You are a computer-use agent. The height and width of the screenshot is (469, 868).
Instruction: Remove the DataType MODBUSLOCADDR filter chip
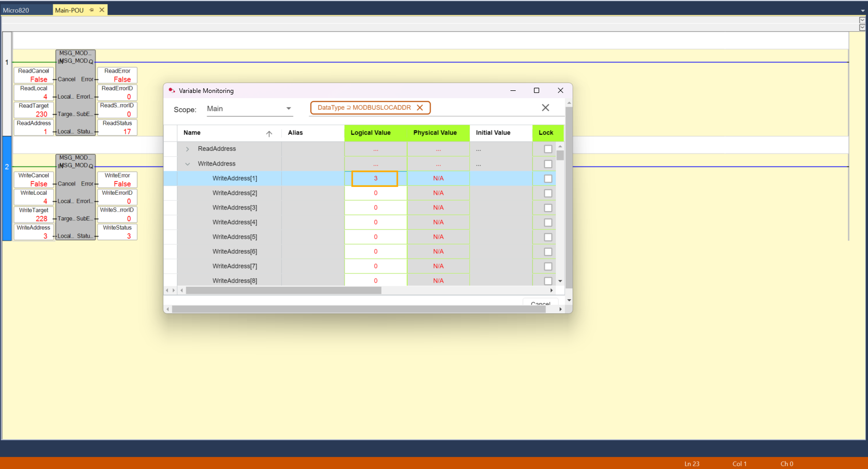pos(420,108)
